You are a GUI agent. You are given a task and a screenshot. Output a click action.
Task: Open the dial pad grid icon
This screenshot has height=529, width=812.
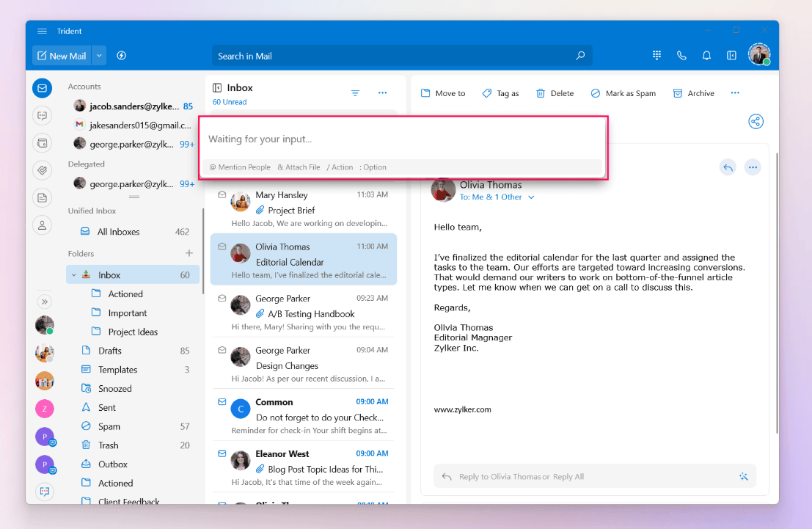(x=656, y=56)
